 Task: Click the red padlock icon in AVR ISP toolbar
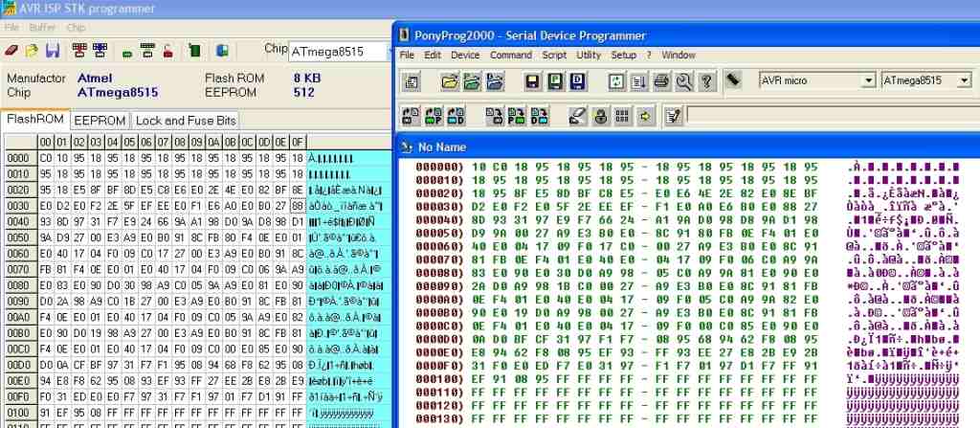tap(167, 51)
